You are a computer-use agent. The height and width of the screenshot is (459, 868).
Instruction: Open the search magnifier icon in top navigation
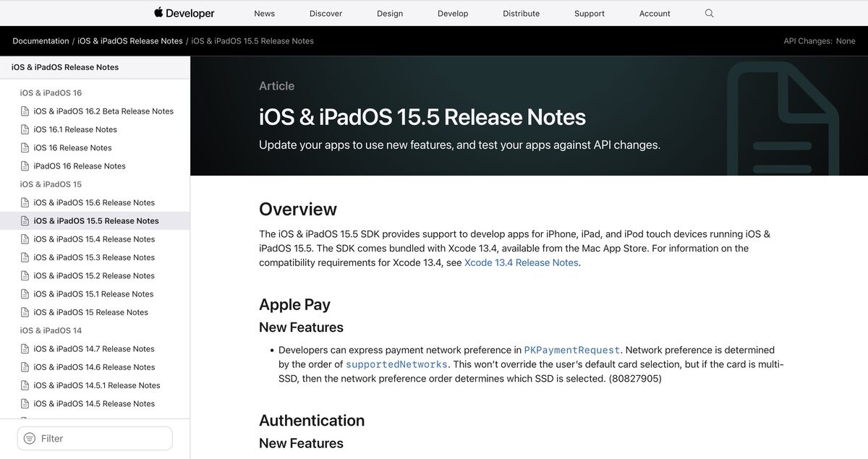(709, 13)
